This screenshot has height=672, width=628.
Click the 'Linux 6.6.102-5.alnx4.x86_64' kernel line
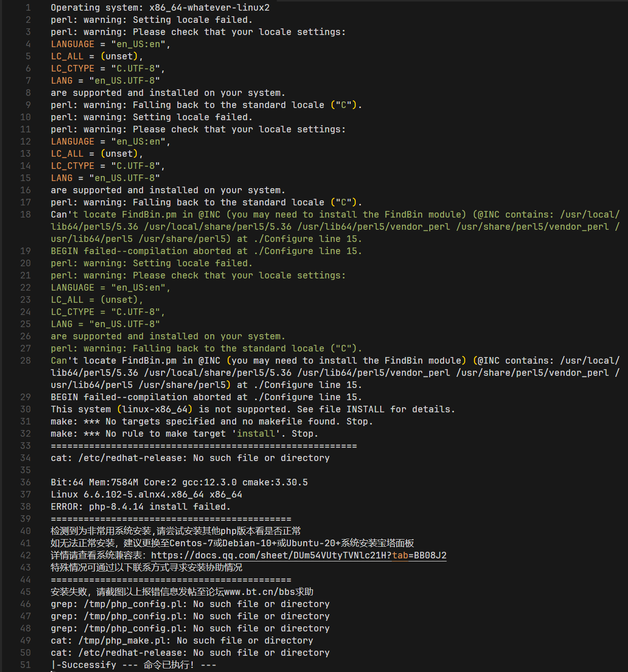(146, 494)
